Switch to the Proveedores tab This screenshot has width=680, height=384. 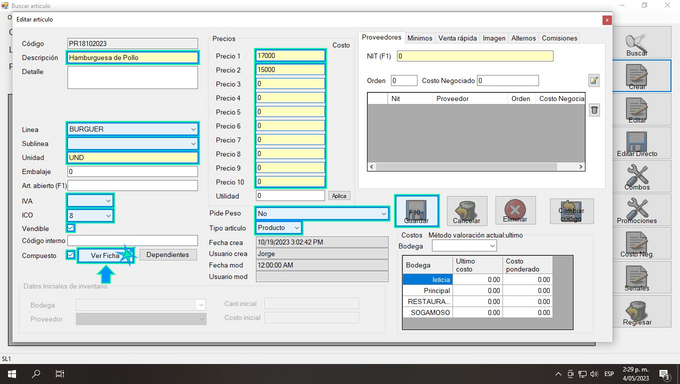click(x=381, y=38)
